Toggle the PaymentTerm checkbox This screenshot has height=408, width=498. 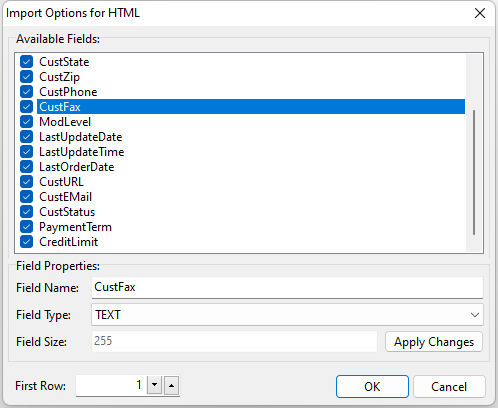click(26, 227)
